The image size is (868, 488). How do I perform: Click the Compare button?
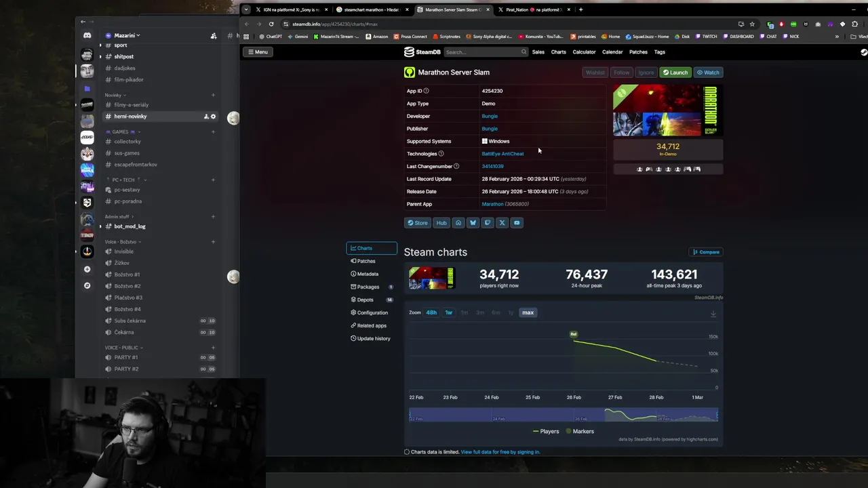[x=705, y=252]
